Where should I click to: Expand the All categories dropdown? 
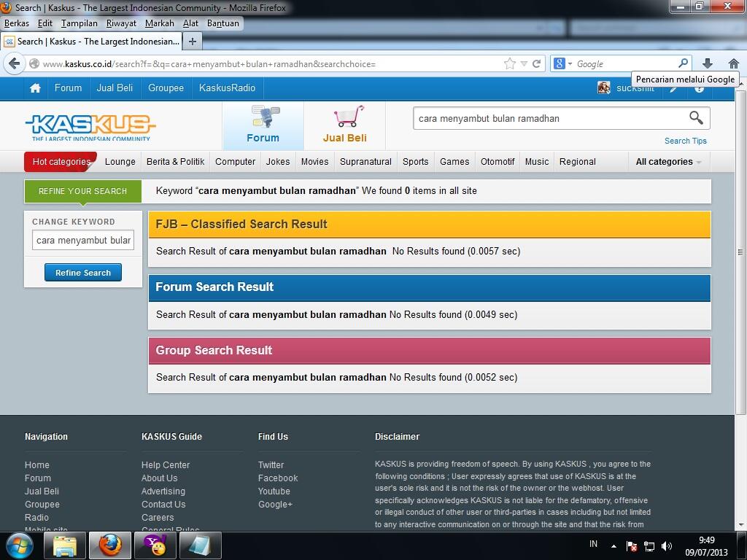[668, 162]
